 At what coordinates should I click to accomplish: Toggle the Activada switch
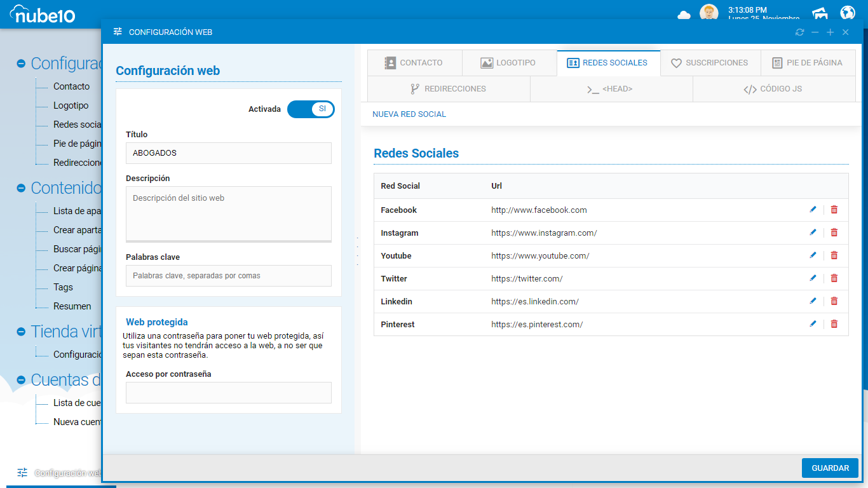(311, 109)
